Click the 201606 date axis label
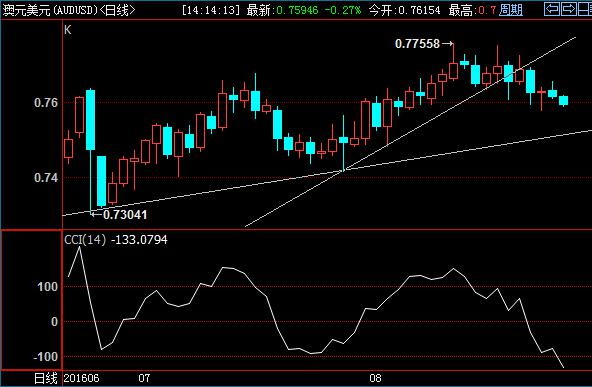This screenshot has height=387, width=592. point(82,378)
